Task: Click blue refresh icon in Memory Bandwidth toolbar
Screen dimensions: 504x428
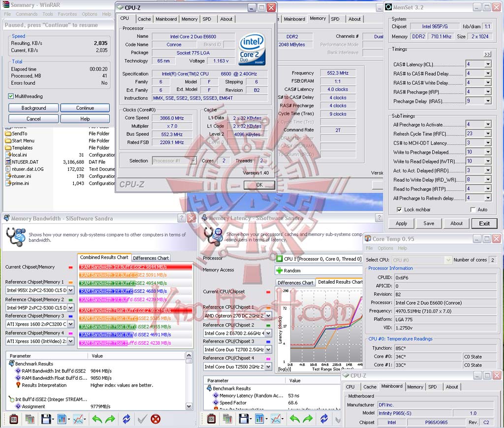Action: click(x=126, y=419)
